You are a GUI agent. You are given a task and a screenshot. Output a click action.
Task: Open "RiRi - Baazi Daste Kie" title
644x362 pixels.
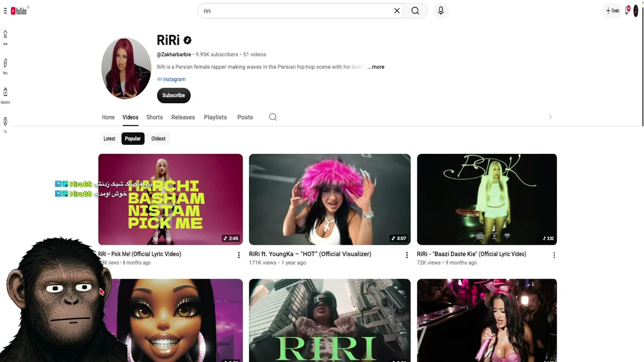coord(471,254)
